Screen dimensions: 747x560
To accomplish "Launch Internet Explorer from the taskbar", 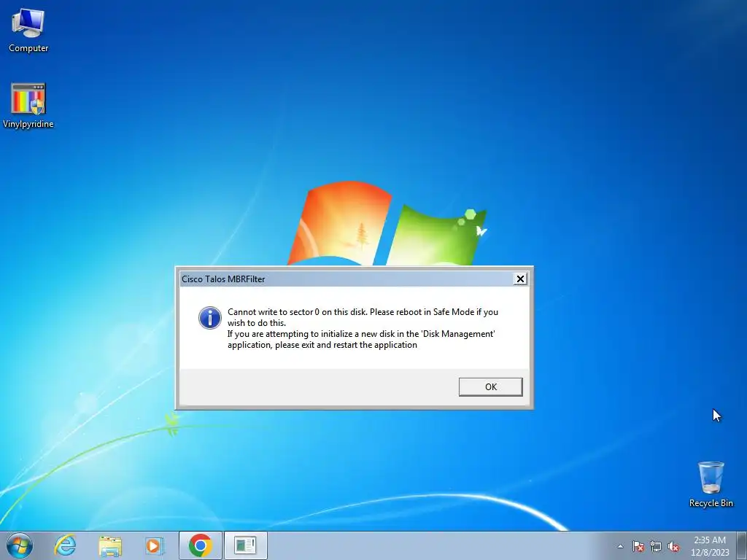I will [65, 545].
